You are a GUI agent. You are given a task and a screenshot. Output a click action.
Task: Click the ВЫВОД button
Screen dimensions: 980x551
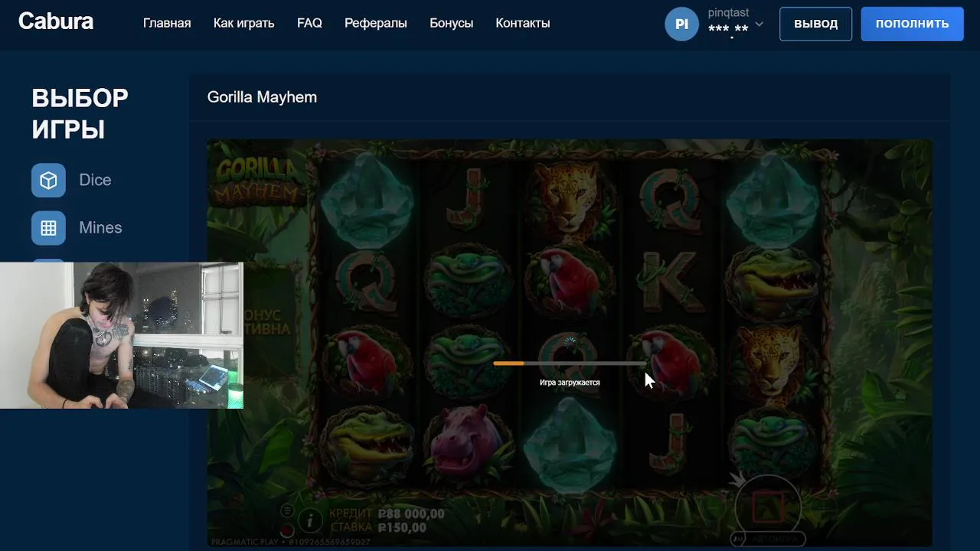pos(815,24)
